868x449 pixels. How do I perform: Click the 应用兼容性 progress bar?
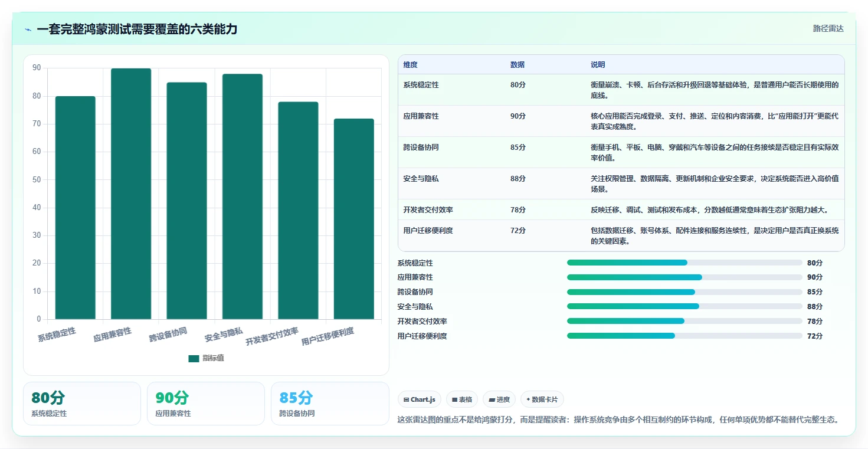coord(684,277)
